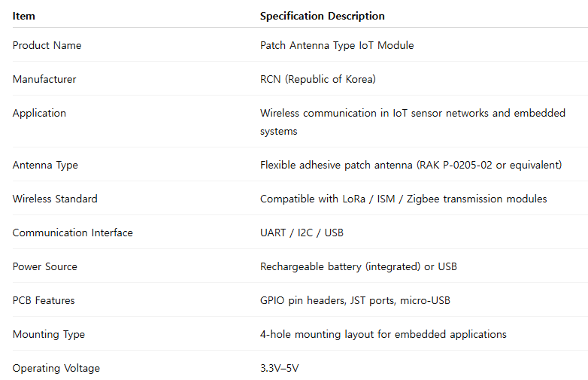
Task: Click the Rechargeable battery (integrated) or USB text
Action: [358, 266]
